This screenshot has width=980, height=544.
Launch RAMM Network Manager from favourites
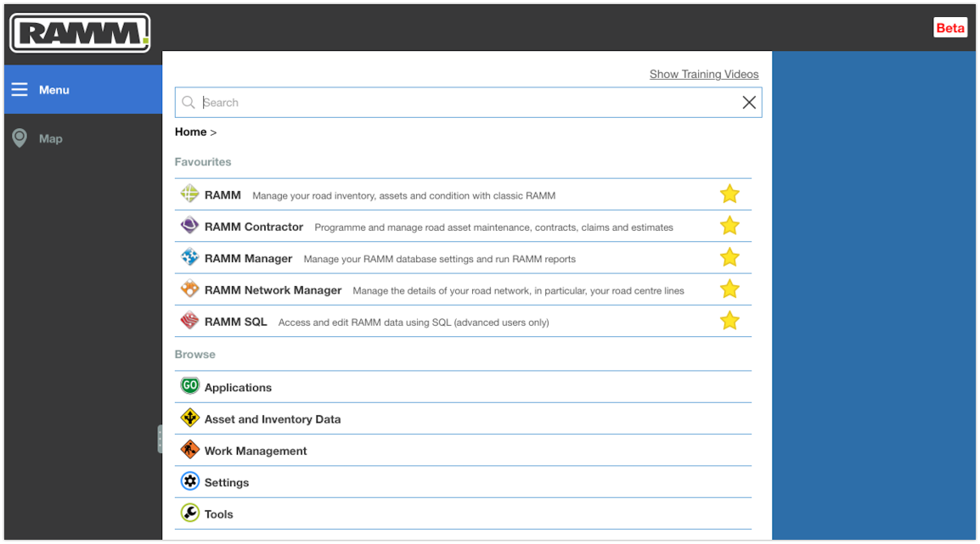tap(463, 289)
